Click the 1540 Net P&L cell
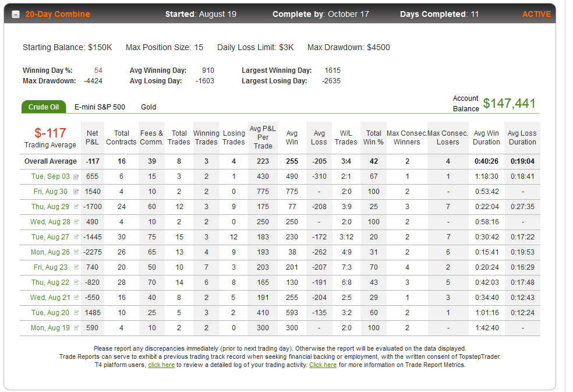 92,192
